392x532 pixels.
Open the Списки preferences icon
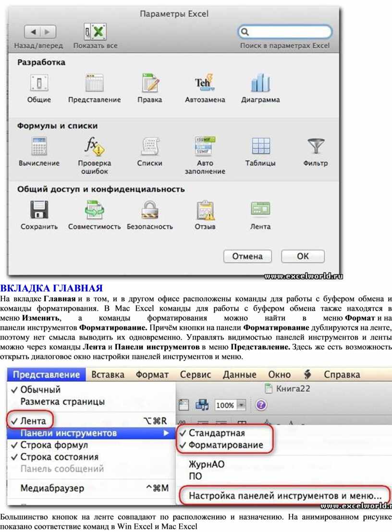[150, 146]
